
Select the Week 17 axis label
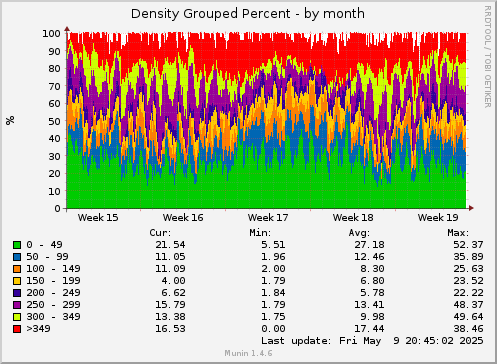[x=268, y=218]
